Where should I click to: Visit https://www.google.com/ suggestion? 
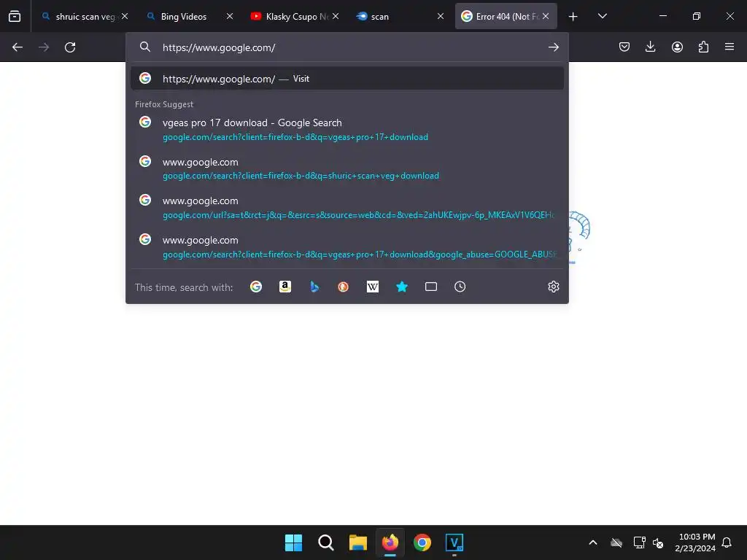pyautogui.click(x=347, y=79)
